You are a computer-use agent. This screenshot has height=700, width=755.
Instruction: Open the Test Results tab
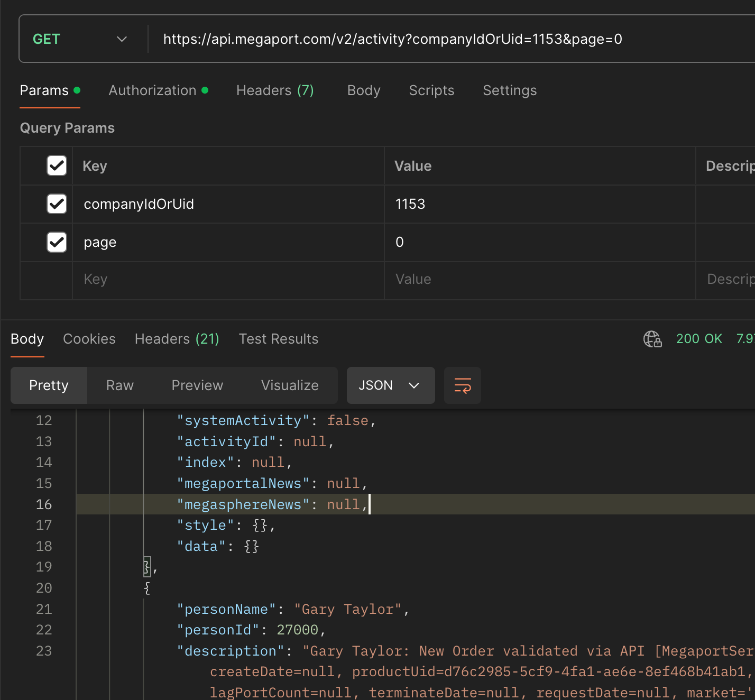(279, 339)
